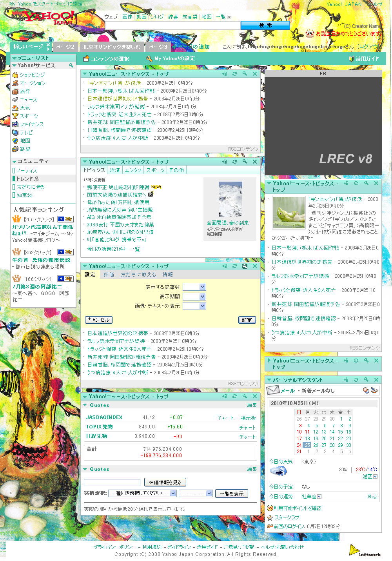The height and width of the screenshot is (561, 392).
Task: Open the ニュース newspaper icon
Action: click(x=15, y=99)
